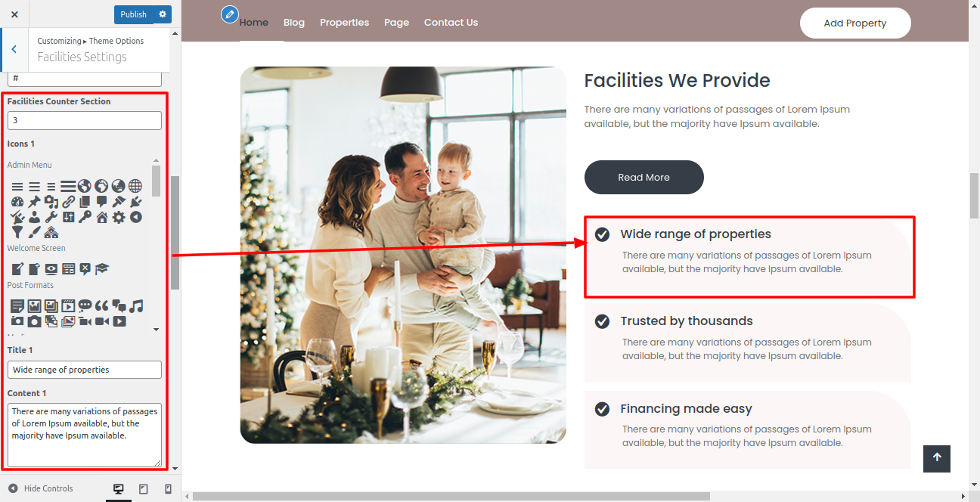Choose the quote format icon
The height and width of the screenshot is (502, 980).
(x=102, y=306)
